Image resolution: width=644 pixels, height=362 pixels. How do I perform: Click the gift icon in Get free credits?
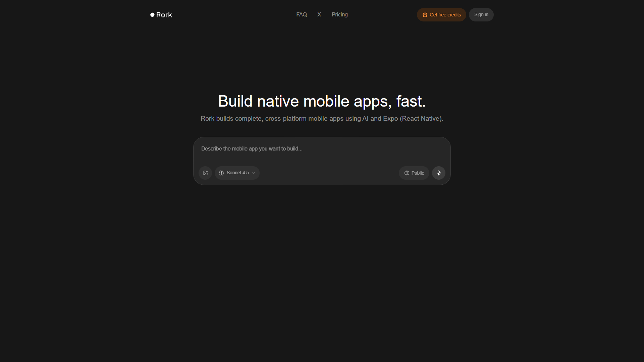pyautogui.click(x=425, y=15)
